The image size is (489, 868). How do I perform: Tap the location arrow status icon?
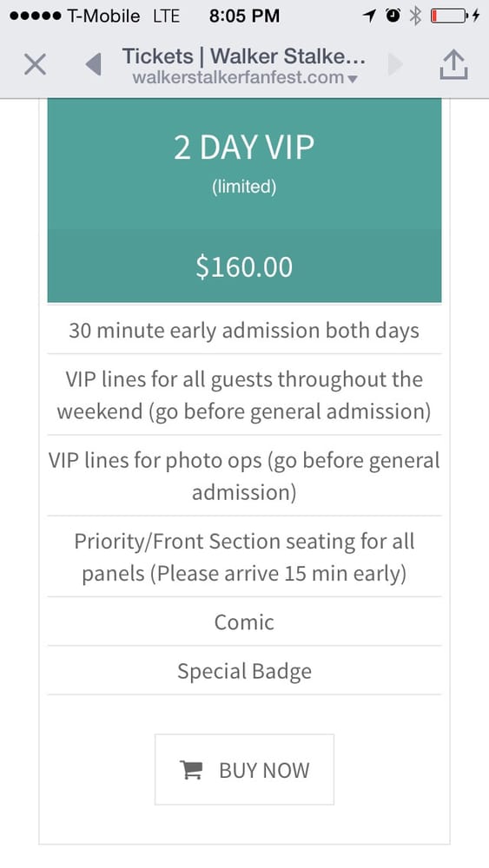click(370, 16)
